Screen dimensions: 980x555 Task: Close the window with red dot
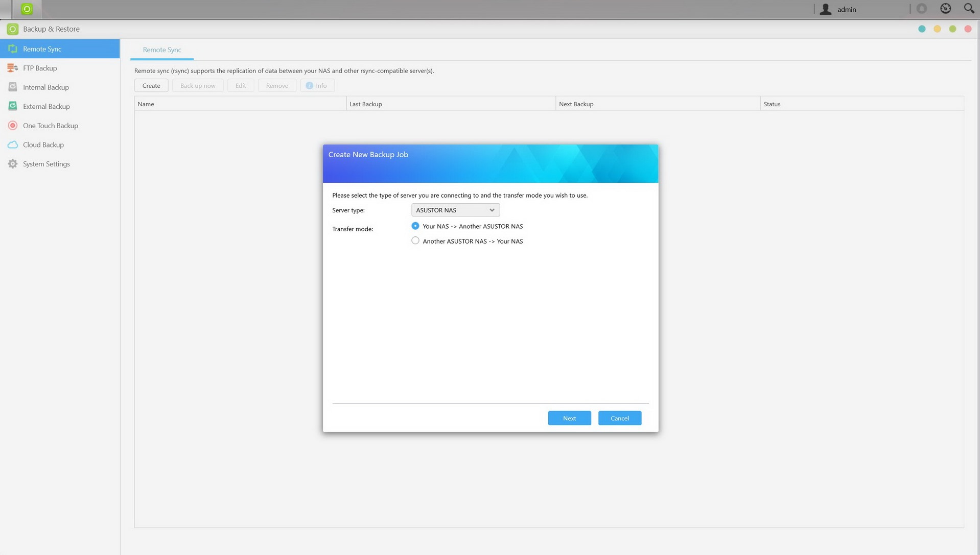(x=968, y=29)
